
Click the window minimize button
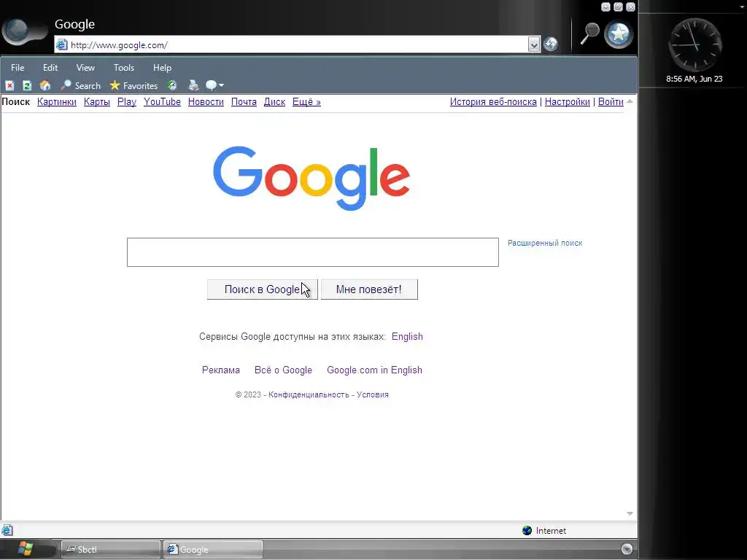(x=605, y=7)
